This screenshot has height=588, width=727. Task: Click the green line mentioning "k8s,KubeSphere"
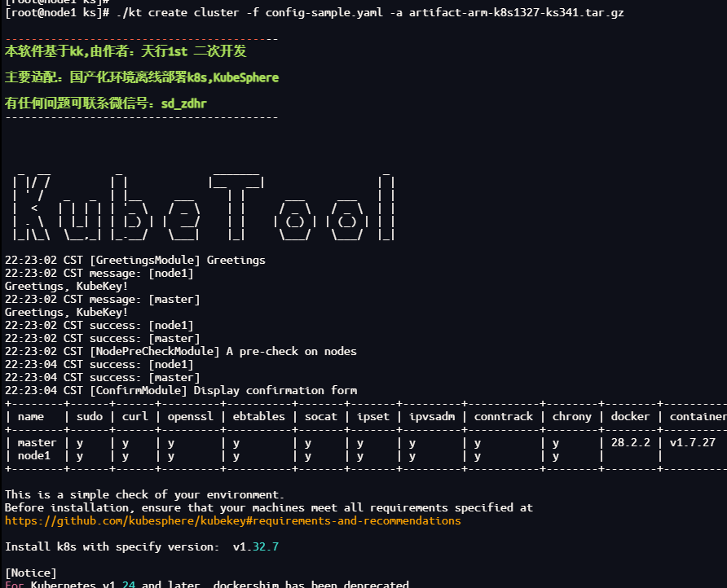coord(142,77)
